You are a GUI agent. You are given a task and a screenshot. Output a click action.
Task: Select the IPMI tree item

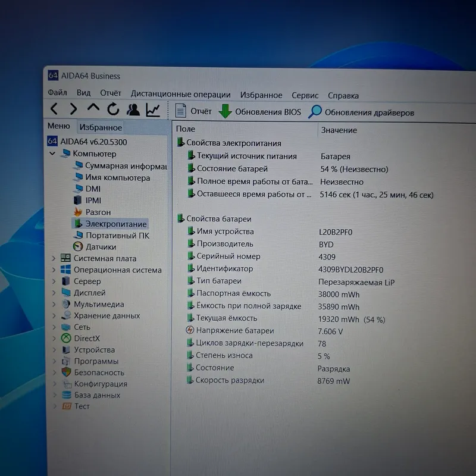click(87, 201)
